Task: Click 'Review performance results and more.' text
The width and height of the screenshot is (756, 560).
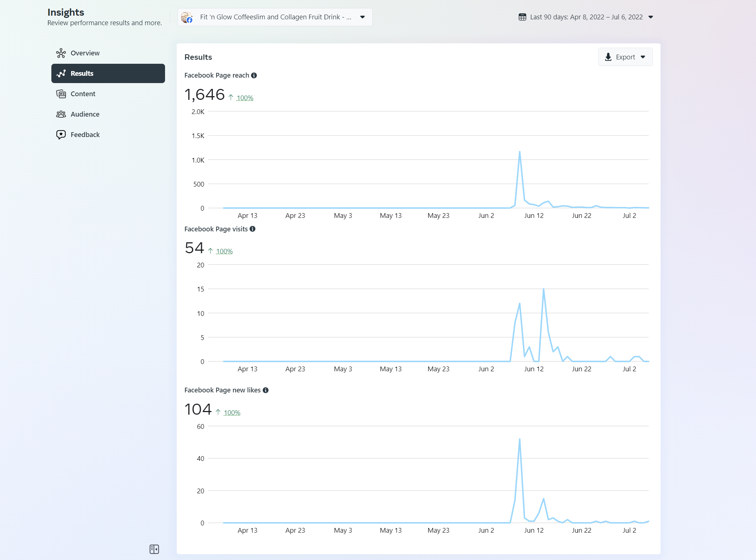Action: click(105, 23)
